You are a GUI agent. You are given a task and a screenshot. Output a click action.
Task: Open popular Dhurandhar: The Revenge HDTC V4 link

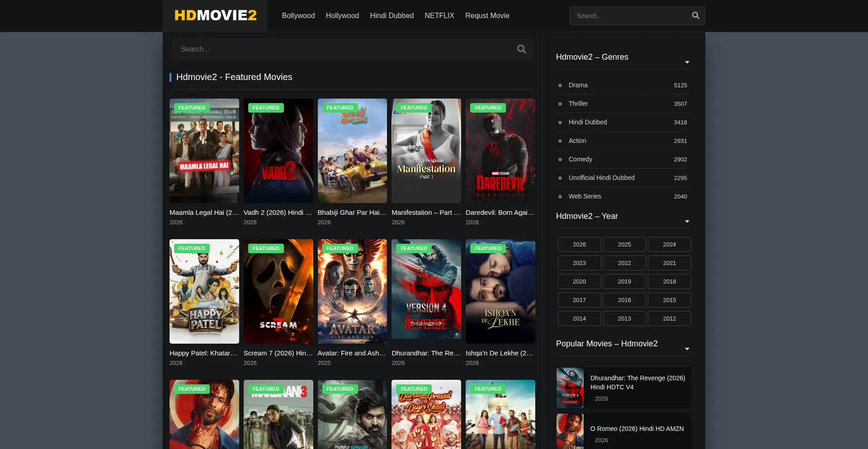[x=637, y=383]
